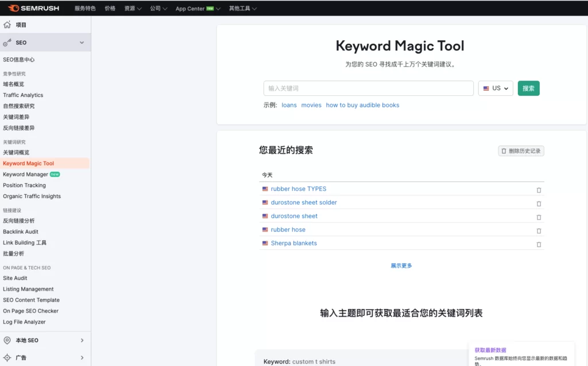This screenshot has height=366, width=588.
Task: Expand the 本地 SEO section
Action: click(82, 340)
